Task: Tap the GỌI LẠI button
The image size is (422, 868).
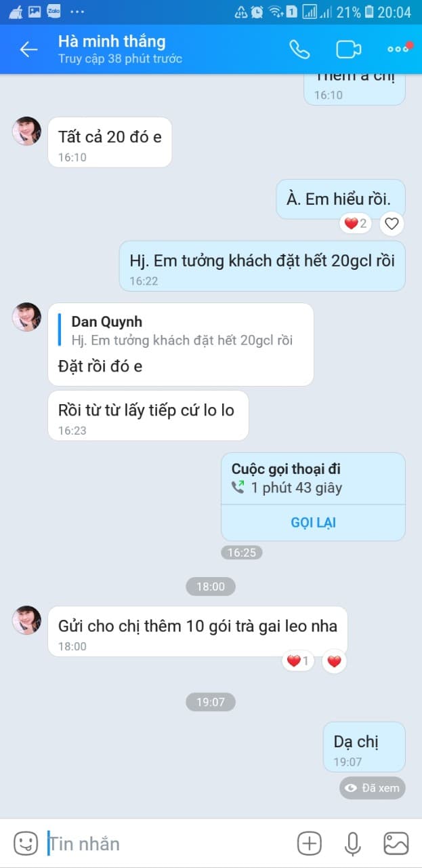Action: tap(313, 522)
